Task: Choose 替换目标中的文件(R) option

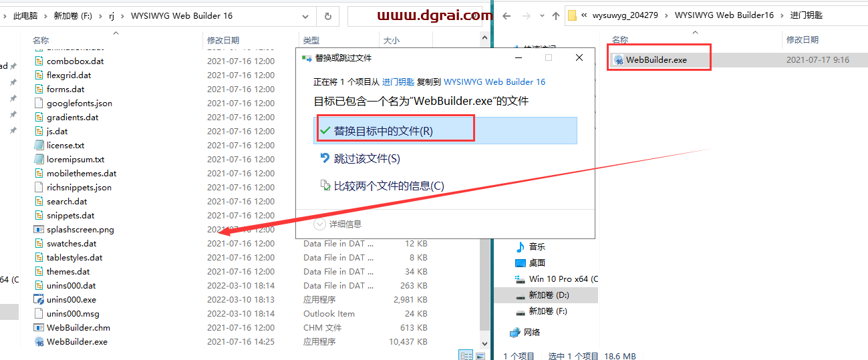Action: click(445, 131)
